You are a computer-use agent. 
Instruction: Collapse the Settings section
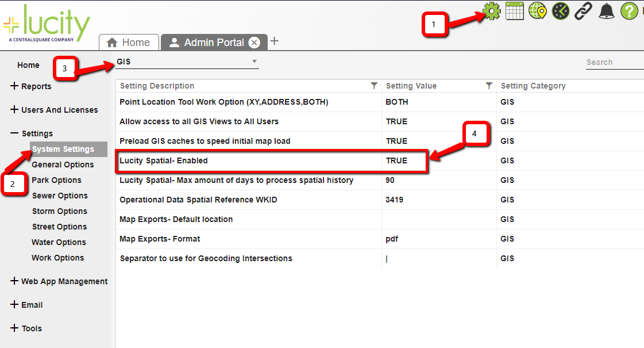32,133
